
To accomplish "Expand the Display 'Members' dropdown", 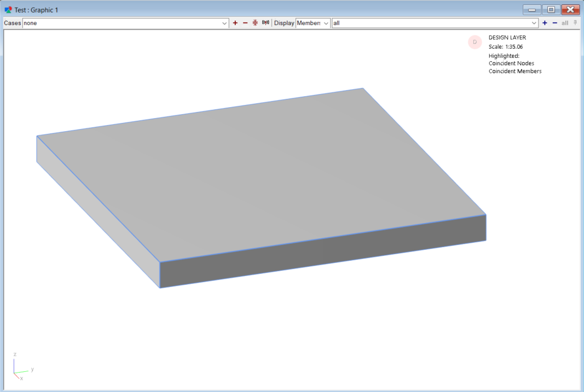I will [x=326, y=24].
